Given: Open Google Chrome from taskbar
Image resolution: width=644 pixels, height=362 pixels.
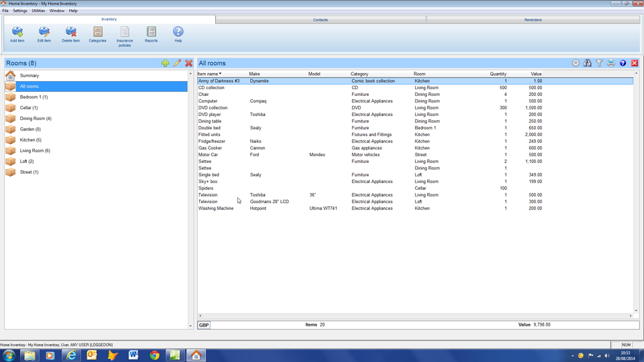Looking at the screenshot, I should point(154,355).
